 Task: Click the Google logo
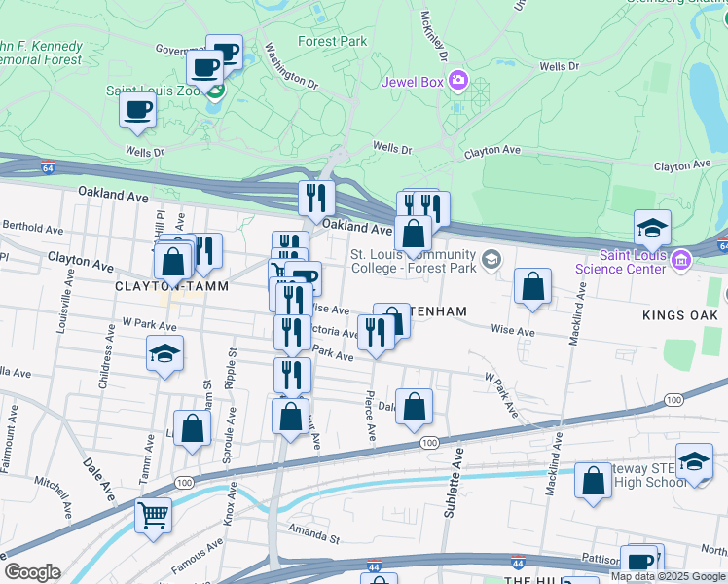point(32,572)
